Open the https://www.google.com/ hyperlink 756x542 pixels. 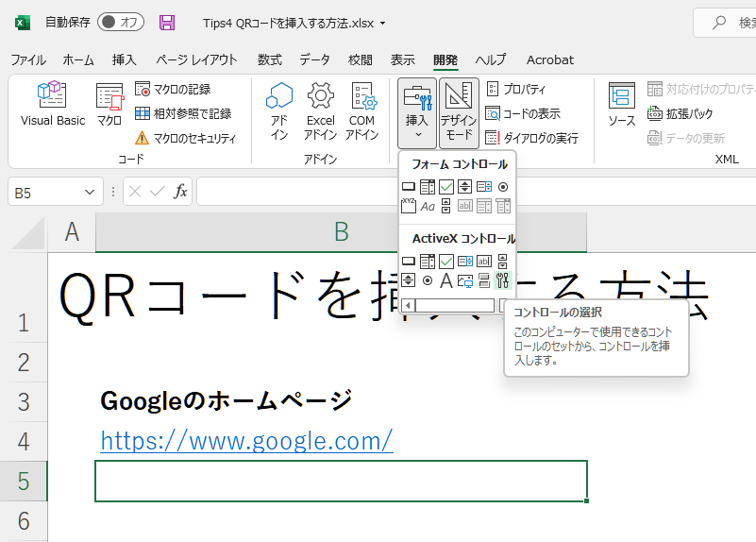(x=246, y=441)
